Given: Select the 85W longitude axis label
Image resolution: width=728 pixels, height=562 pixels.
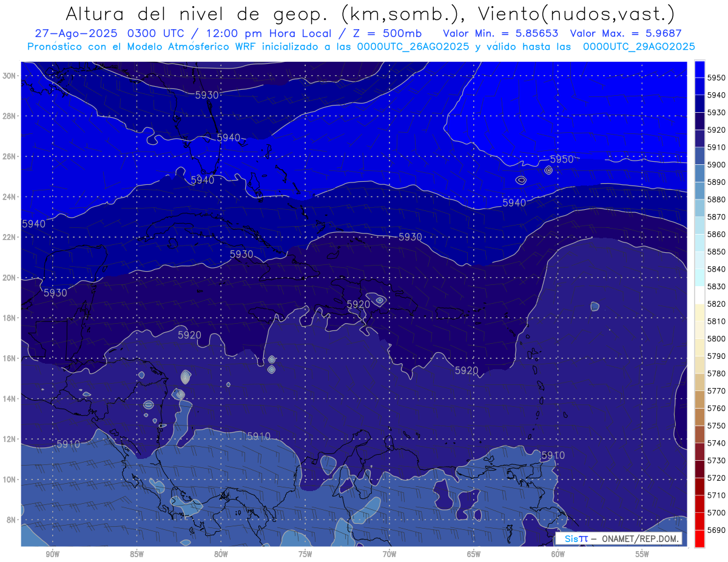Looking at the screenshot, I should pos(136,554).
